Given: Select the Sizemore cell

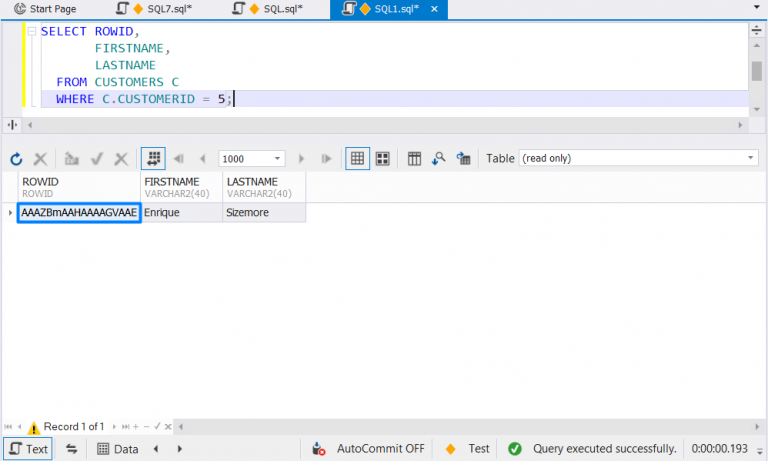Looking at the screenshot, I should pos(264,213).
